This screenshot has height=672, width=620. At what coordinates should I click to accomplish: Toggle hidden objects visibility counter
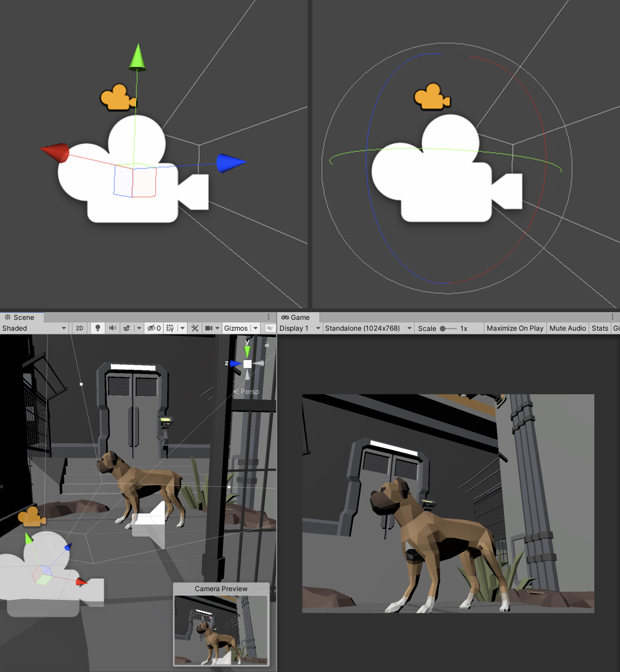[x=154, y=328]
